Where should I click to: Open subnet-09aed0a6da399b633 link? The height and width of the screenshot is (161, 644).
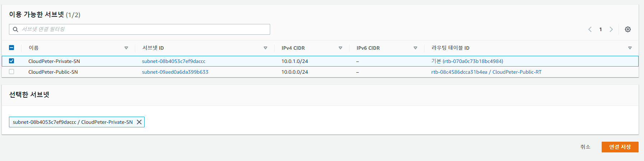tap(175, 72)
